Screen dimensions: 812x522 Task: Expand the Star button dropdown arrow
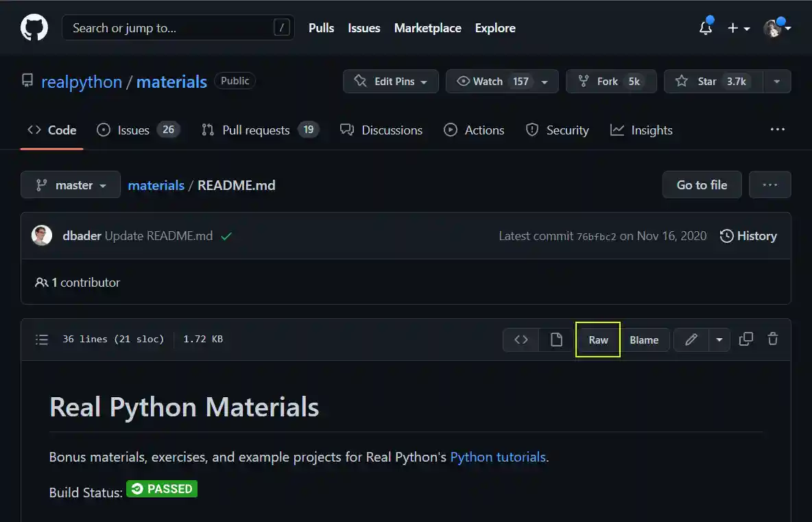777,81
